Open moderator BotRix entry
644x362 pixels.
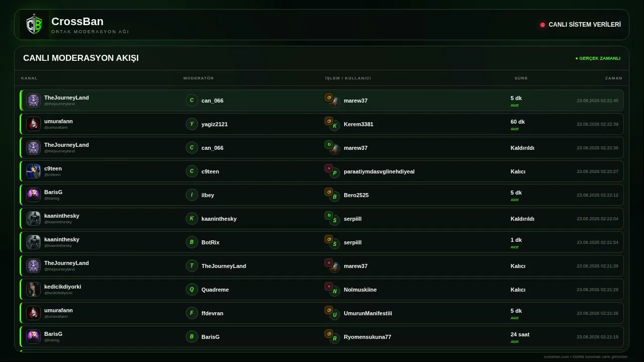click(x=210, y=242)
